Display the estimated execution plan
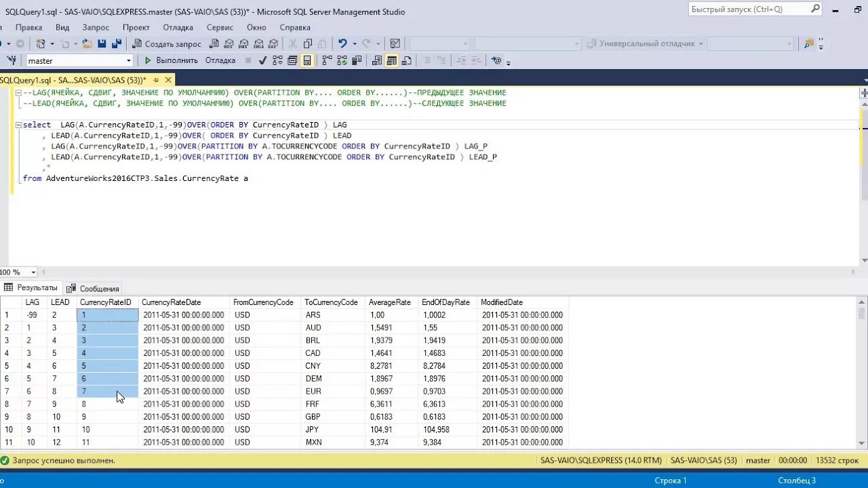This screenshot has height=488, width=868. click(x=277, y=60)
